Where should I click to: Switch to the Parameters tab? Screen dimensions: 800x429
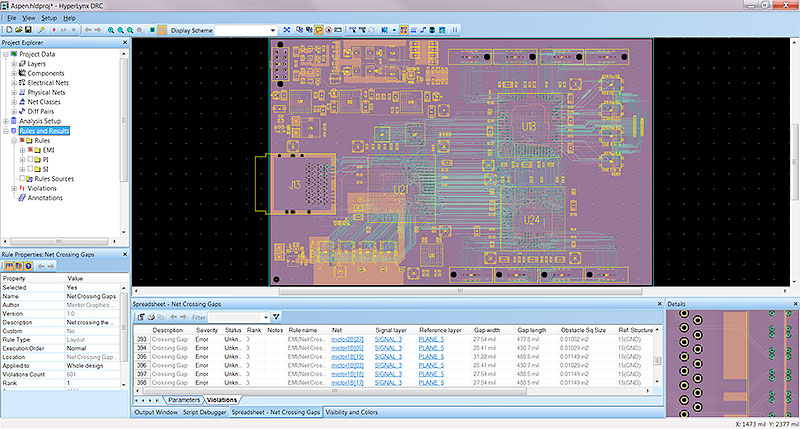(x=184, y=400)
